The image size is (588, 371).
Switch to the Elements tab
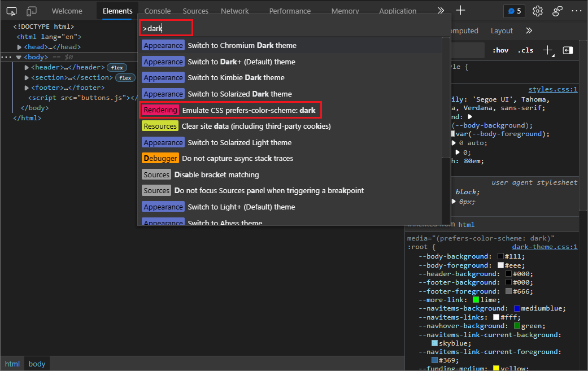117,11
